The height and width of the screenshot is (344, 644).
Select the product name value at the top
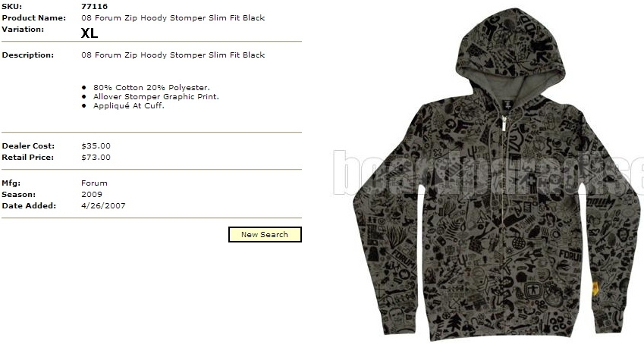tap(173, 18)
